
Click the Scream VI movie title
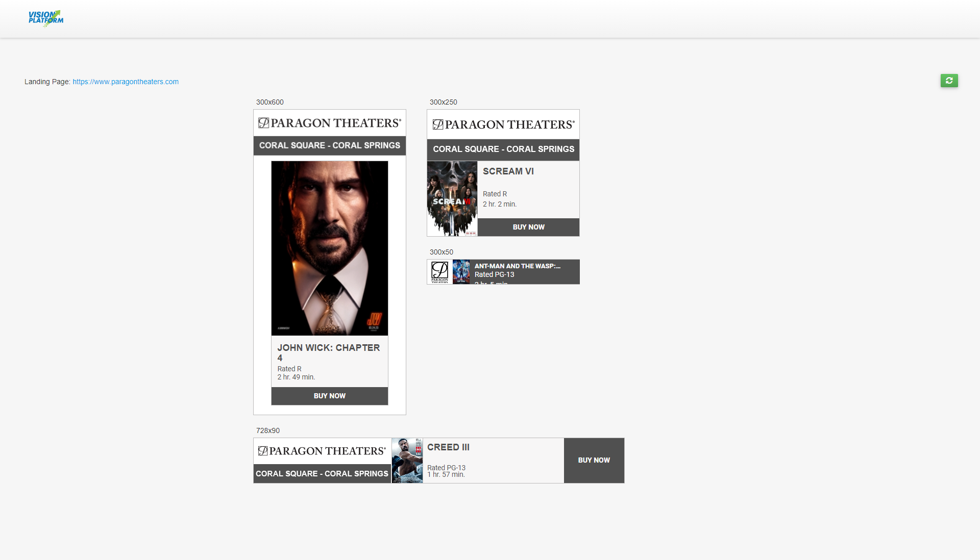coord(508,171)
